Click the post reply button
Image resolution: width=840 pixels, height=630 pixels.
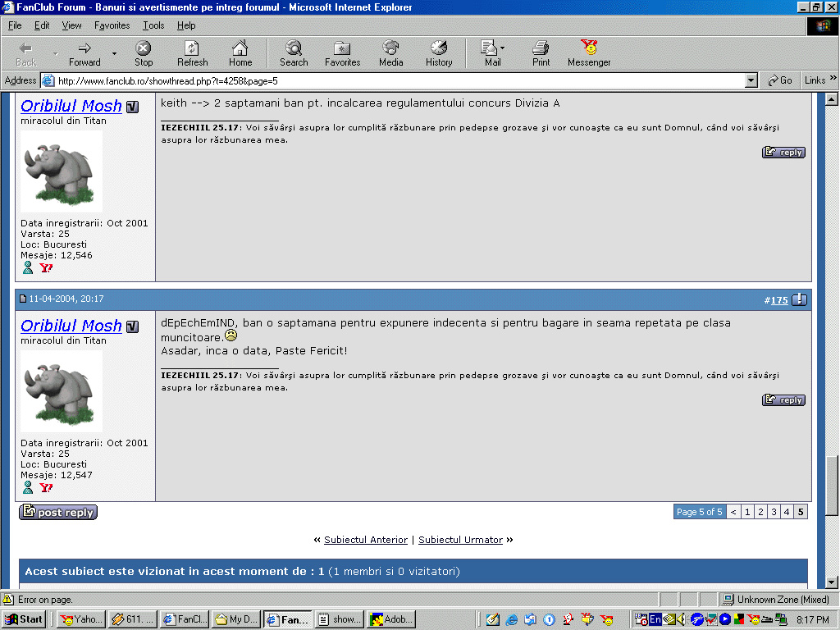[58, 512]
